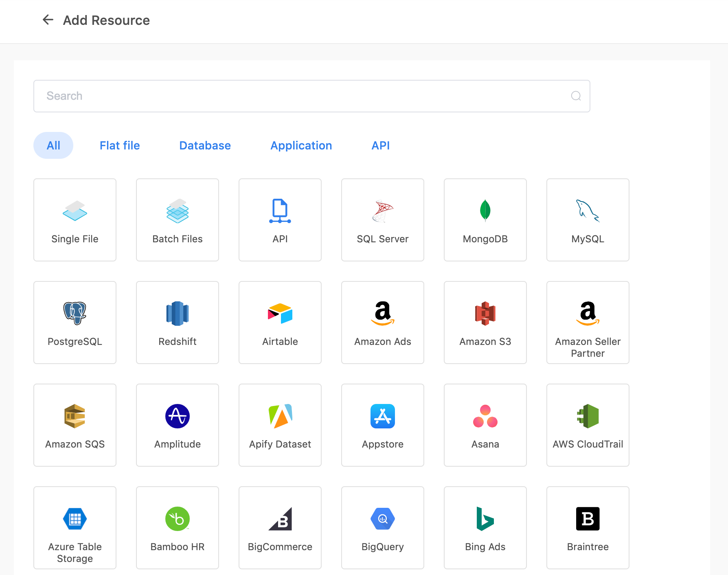This screenshot has height=575, width=728.
Task: Pick the API resource card's document icon
Action: (280, 211)
